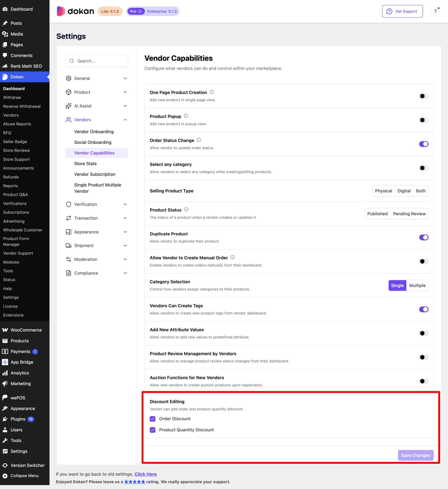
Task: Expand the General settings section
Action: (97, 78)
